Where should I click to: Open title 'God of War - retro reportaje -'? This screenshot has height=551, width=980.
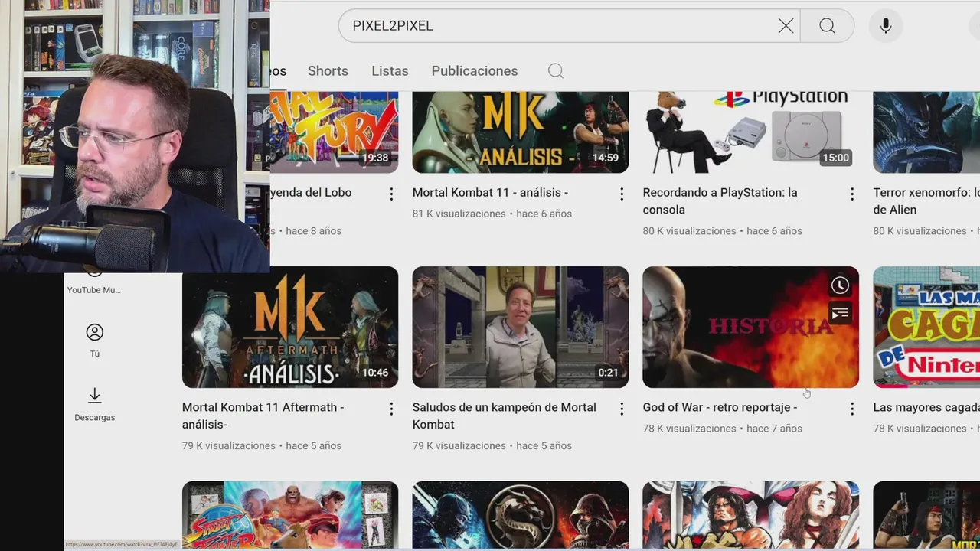pos(720,407)
